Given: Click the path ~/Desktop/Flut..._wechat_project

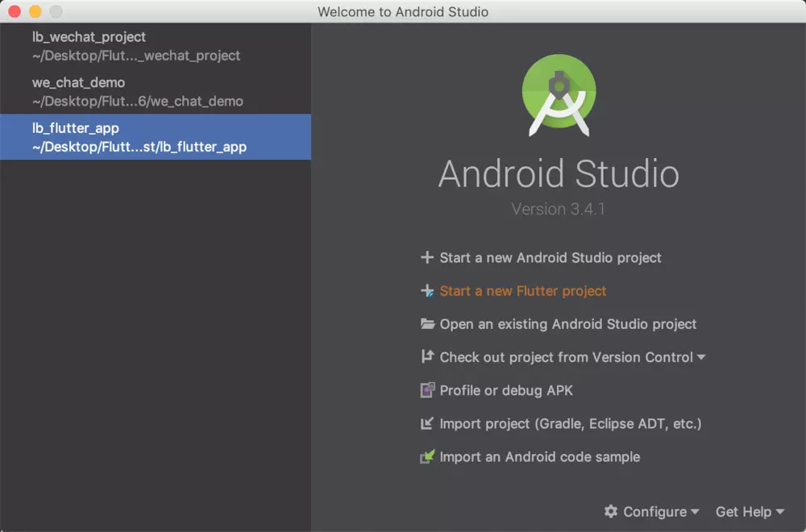Looking at the screenshot, I should (x=136, y=56).
